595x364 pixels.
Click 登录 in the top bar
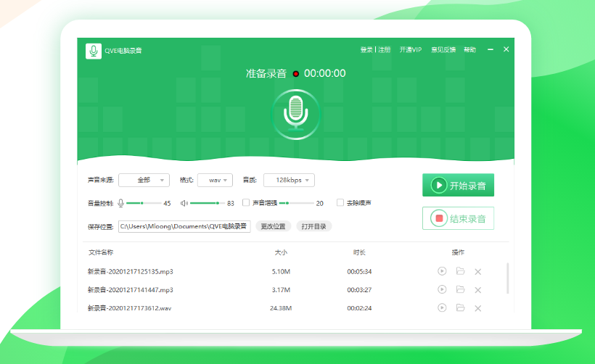coord(366,50)
